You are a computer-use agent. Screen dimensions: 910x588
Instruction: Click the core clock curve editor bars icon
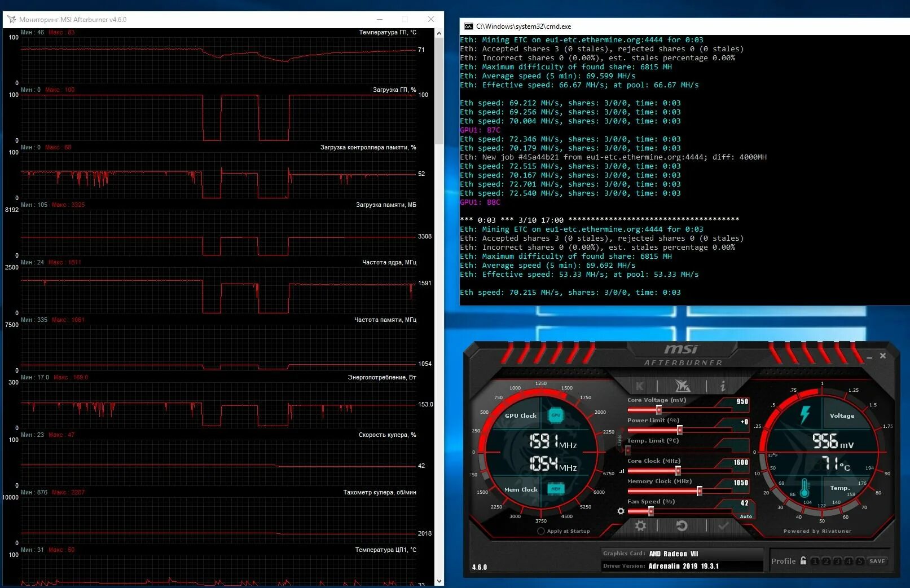(x=622, y=471)
